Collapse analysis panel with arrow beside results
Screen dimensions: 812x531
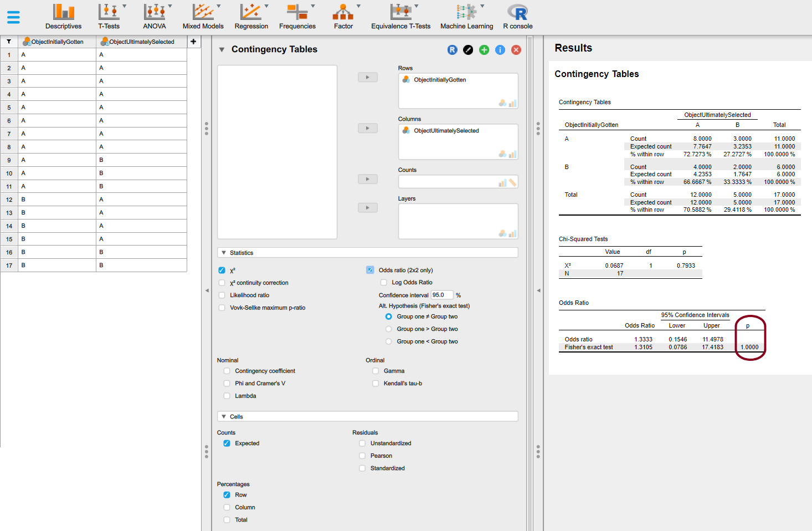tap(538, 290)
